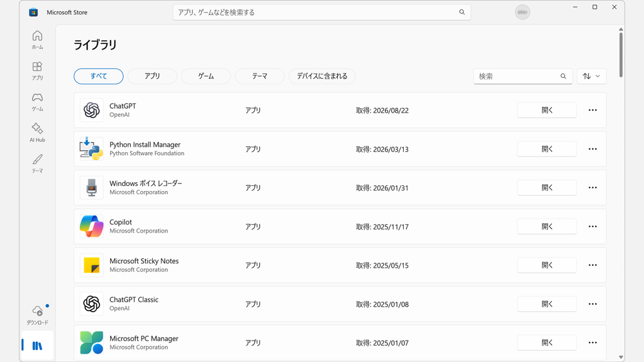Image resolution: width=644 pixels, height=362 pixels.
Task: Open AI Hub from the sidebar
Action: tap(37, 133)
